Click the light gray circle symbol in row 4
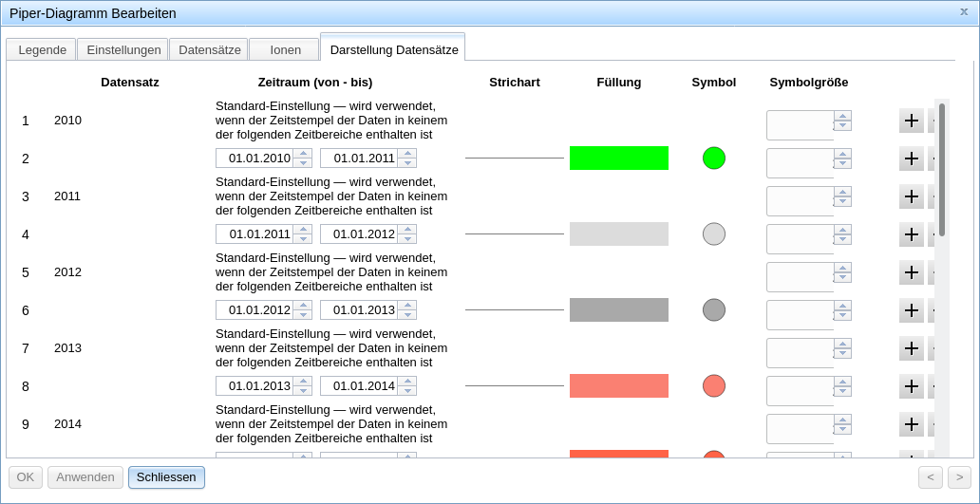Image resolution: width=980 pixels, height=504 pixels. (714, 233)
